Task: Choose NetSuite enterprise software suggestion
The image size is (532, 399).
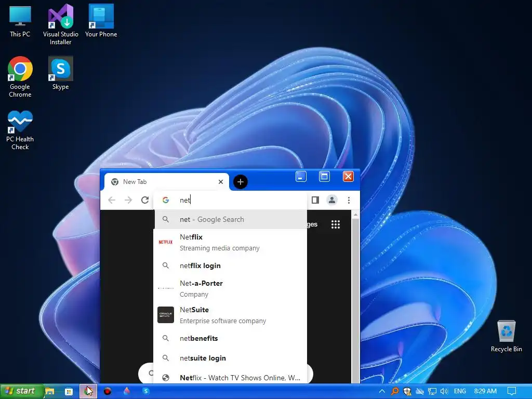Action: (x=231, y=315)
